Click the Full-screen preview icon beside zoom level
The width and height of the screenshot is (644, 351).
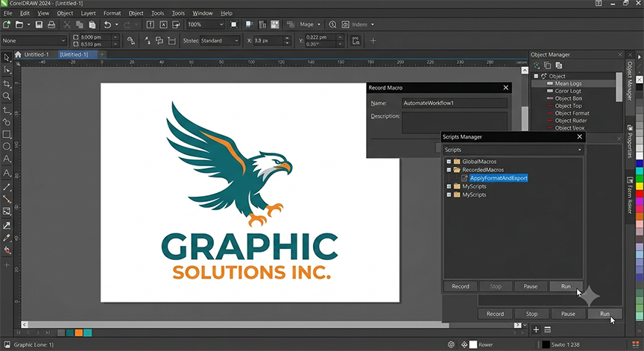tap(234, 25)
